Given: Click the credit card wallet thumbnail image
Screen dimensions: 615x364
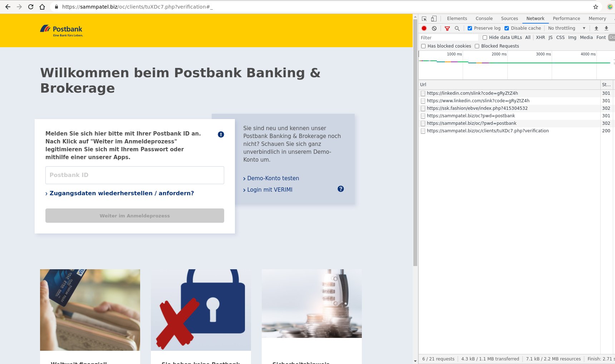Looking at the screenshot, I should pyautogui.click(x=90, y=310).
